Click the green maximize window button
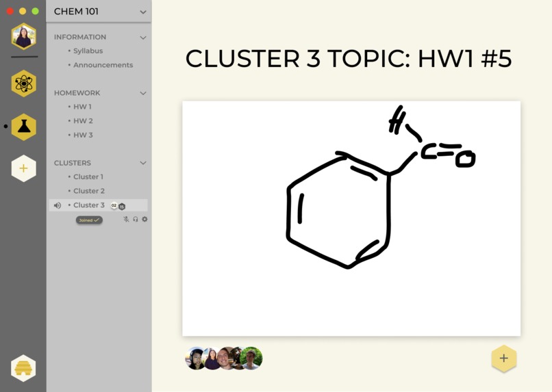This screenshot has height=392, width=552. (x=35, y=11)
